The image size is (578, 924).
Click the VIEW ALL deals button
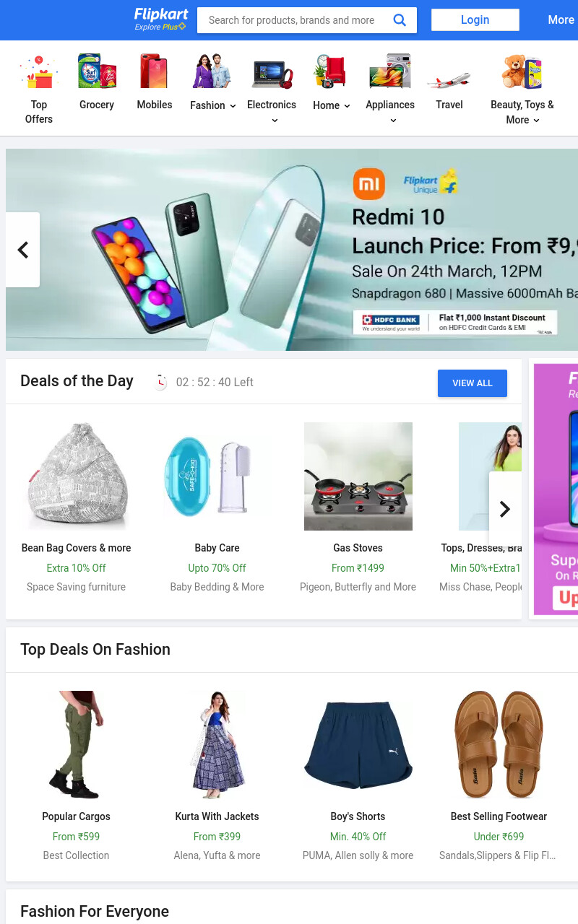pyautogui.click(x=473, y=383)
